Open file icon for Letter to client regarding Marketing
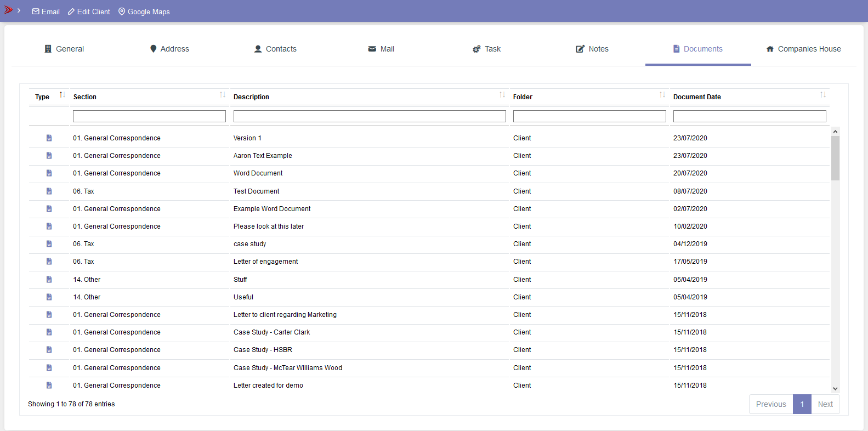The width and height of the screenshot is (868, 431). pyautogui.click(x=49, y=315)
